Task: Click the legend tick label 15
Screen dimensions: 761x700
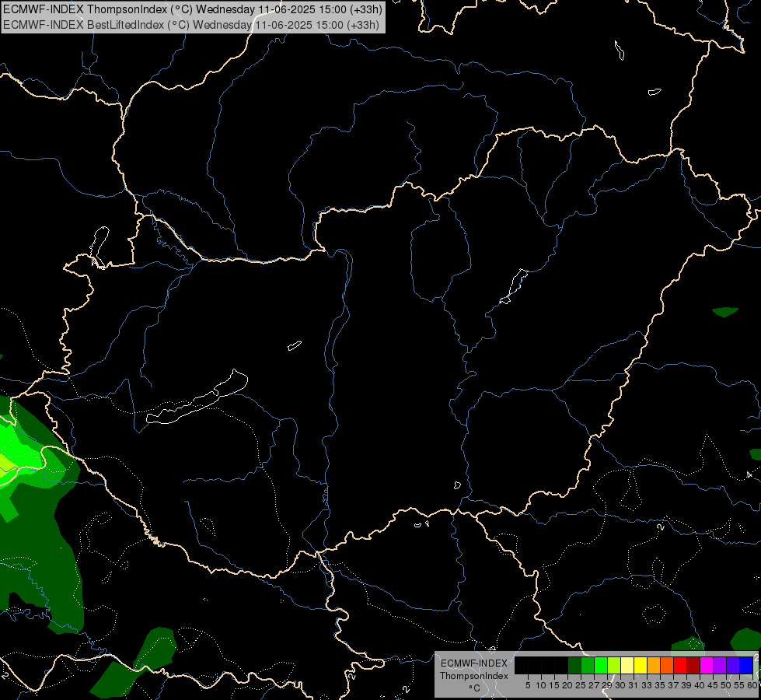Action: tap(554, 685)
